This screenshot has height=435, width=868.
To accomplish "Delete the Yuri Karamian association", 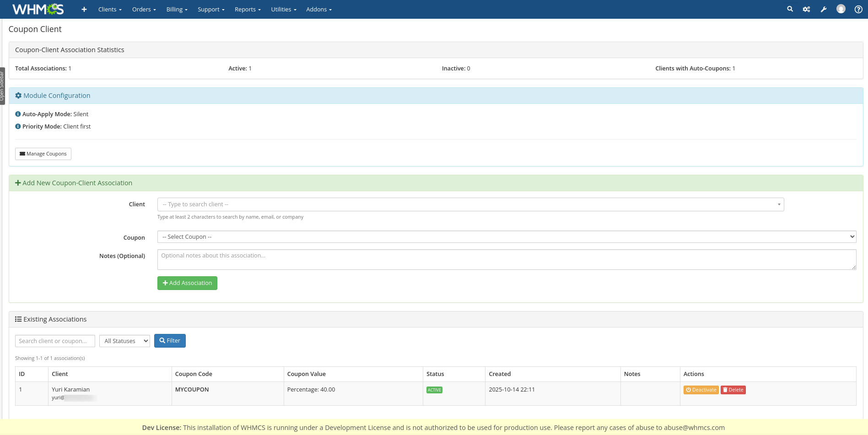I will (x=733, y=390).
